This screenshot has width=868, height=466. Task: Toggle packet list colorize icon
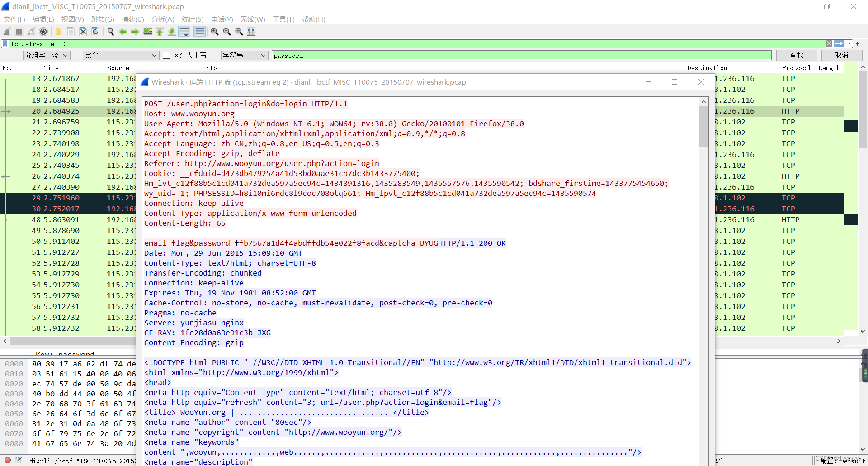tap(199, 32)
